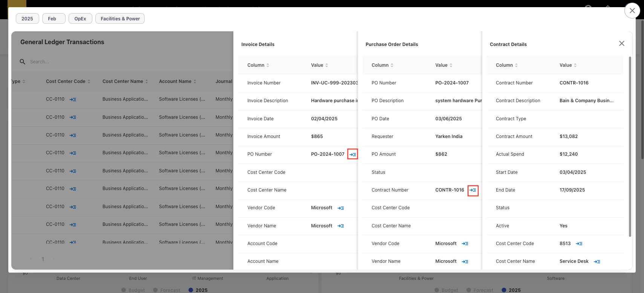
Task: Click drill-in icon next to CONTR-1016
Action: pyautogui.click(x=473, y=190)
